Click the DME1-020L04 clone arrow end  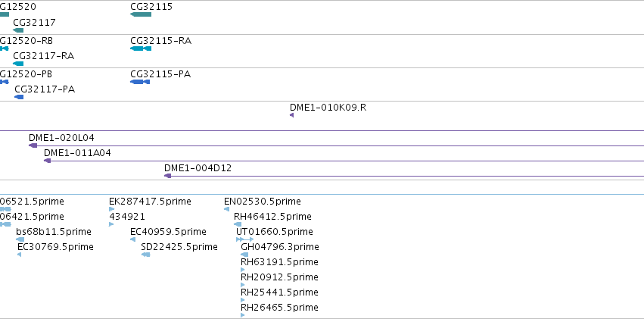33,145
